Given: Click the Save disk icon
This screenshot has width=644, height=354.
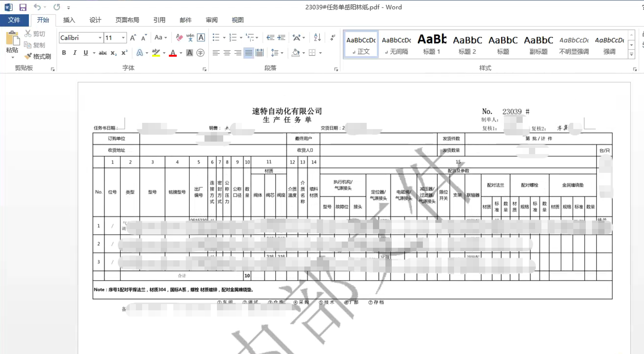Looking at the screenshot, I should (23, 7).
